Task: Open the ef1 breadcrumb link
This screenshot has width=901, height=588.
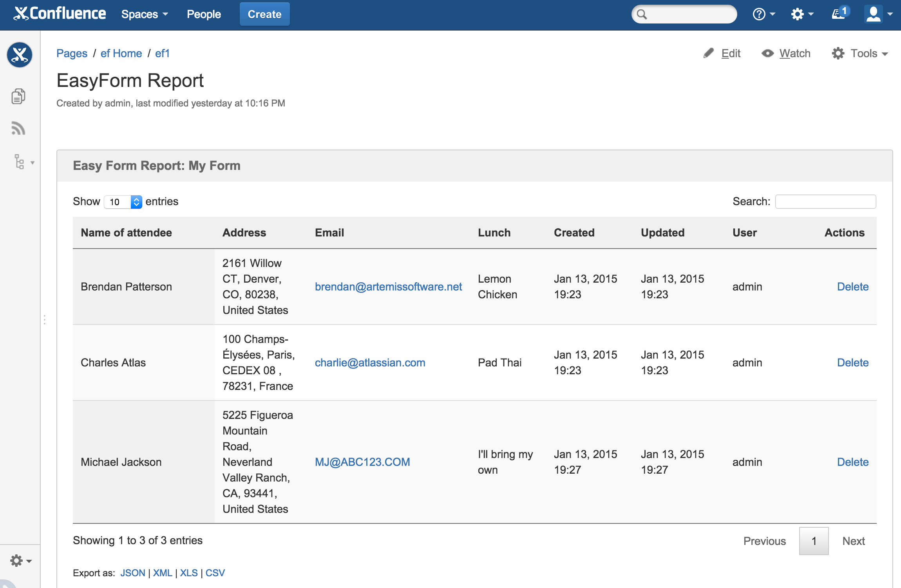Action: tap(162, 53)
